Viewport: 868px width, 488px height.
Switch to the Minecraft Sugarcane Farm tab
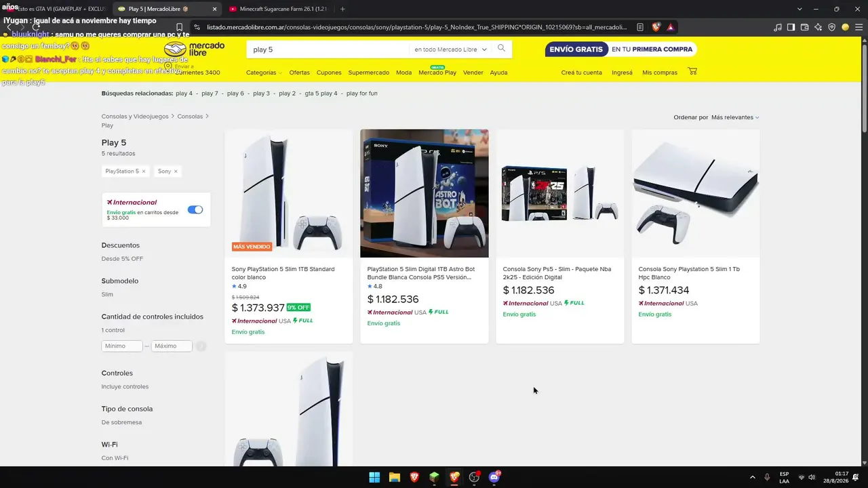tap(278, 9)
